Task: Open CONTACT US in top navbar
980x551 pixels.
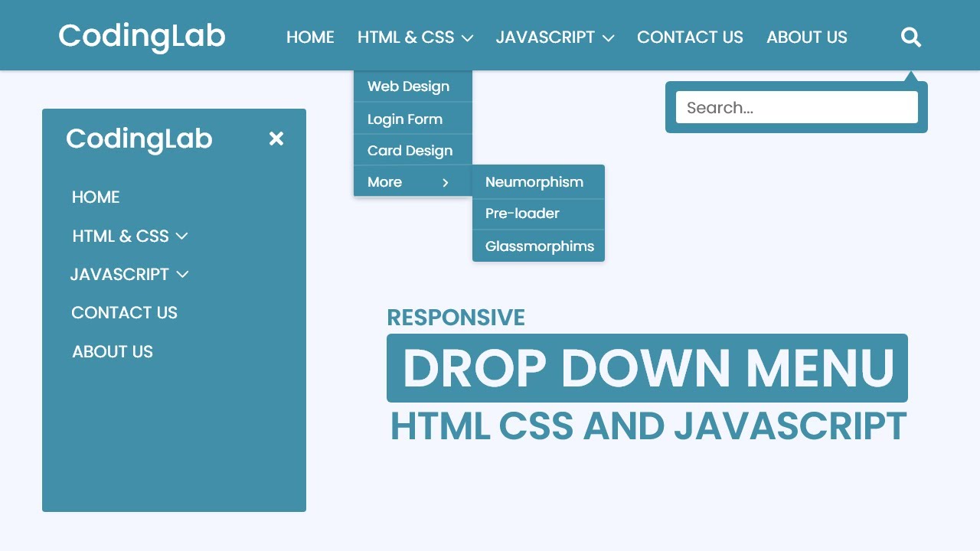Action: click(690, 37)
